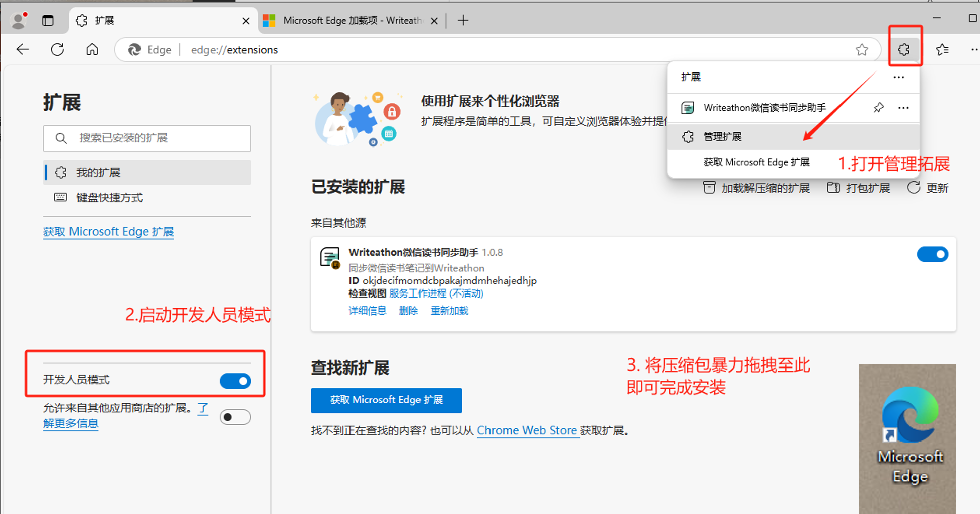Click the version number 1.0.8
The image size is (980, 514).
[492, 252]
